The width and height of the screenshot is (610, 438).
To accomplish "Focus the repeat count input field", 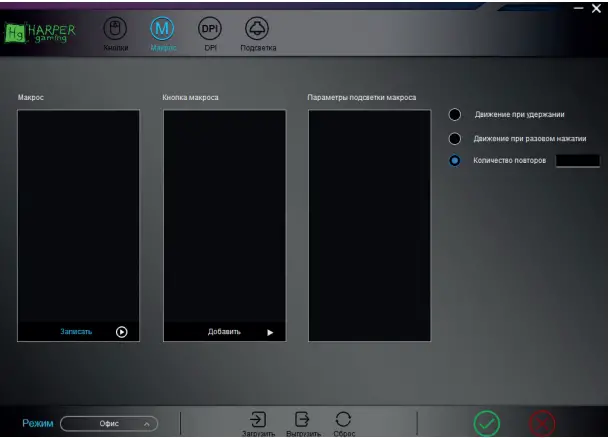I will (577, 161).
